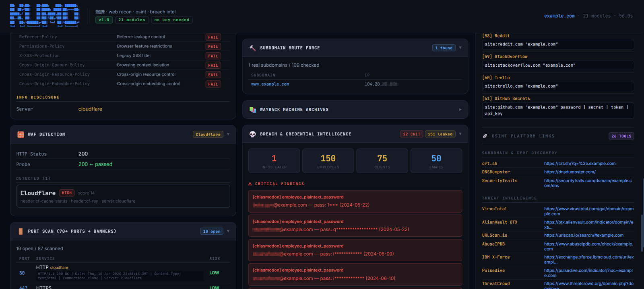644x289 pixels.
Task: Collapse the Port Scan panel
Action: 228,231
